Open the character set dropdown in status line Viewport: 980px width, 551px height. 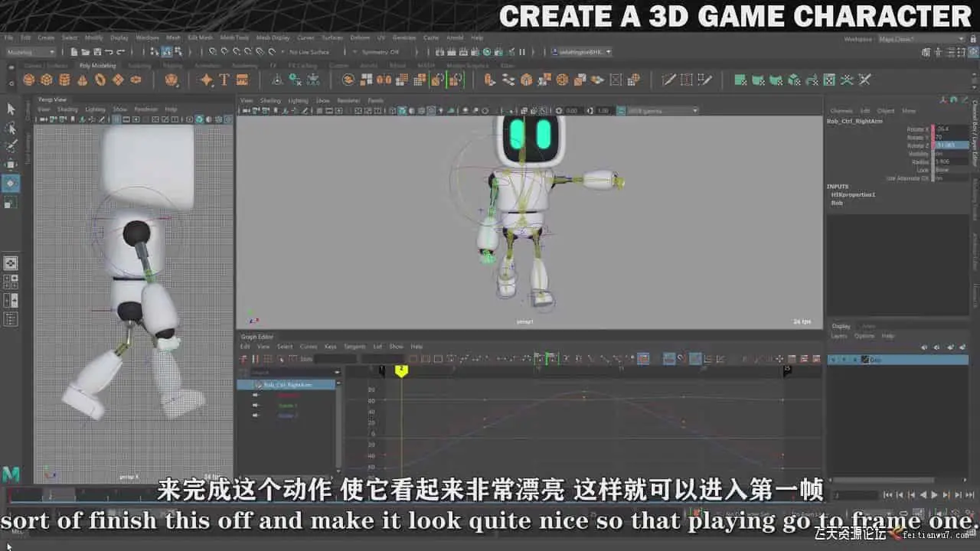point(581,52)
